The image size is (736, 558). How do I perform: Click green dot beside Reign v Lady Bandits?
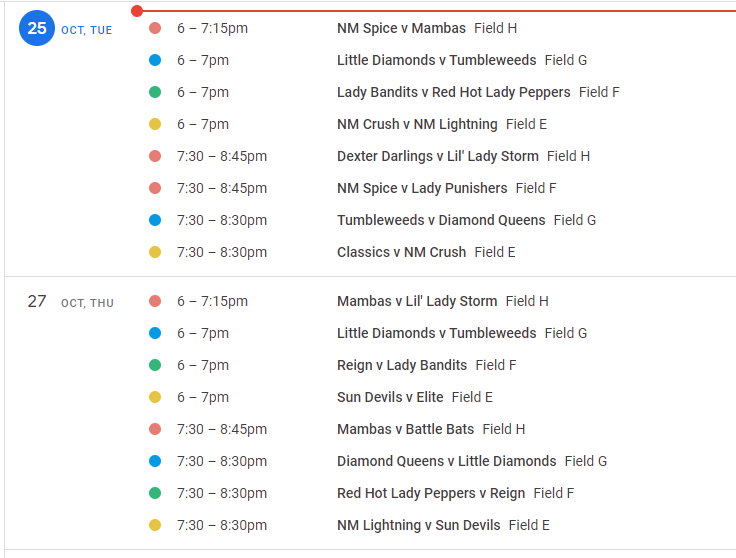tap(155, 365)
